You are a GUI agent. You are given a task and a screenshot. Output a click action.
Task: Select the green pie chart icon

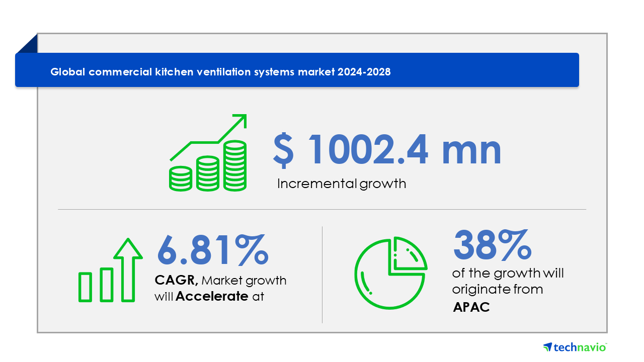pos(390,272)
